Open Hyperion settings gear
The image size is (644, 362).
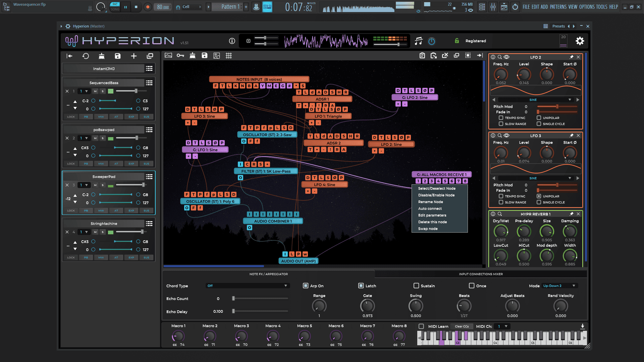[x=580, y=41]
